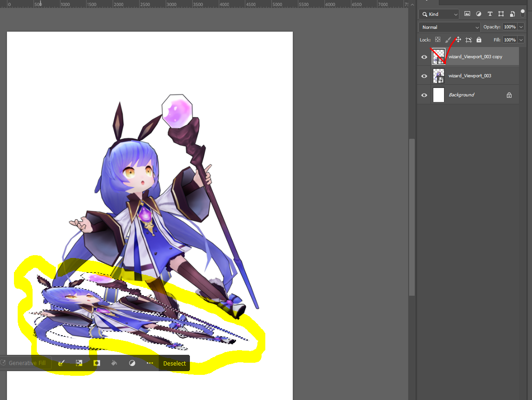Select the Background layer thumbnail
The height and width of the screenshot is (400, 532).
(x=439, y=95)
